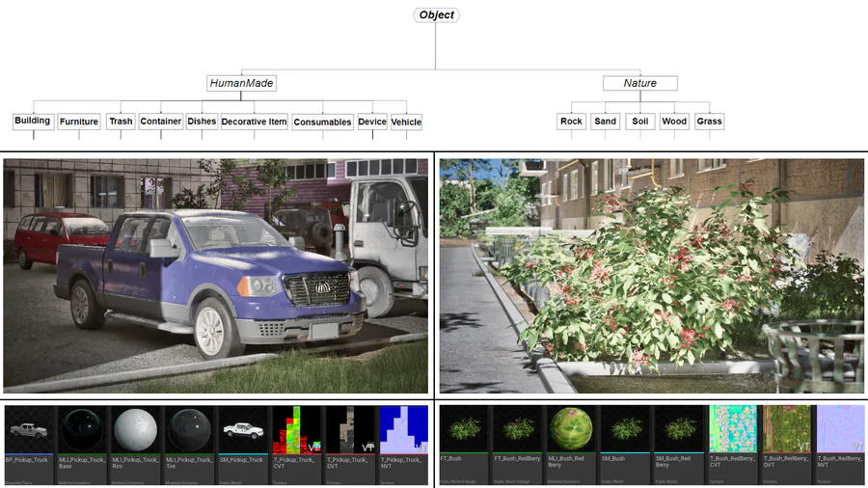Select the Nature category node
The image size is (868, 488).
640,83
